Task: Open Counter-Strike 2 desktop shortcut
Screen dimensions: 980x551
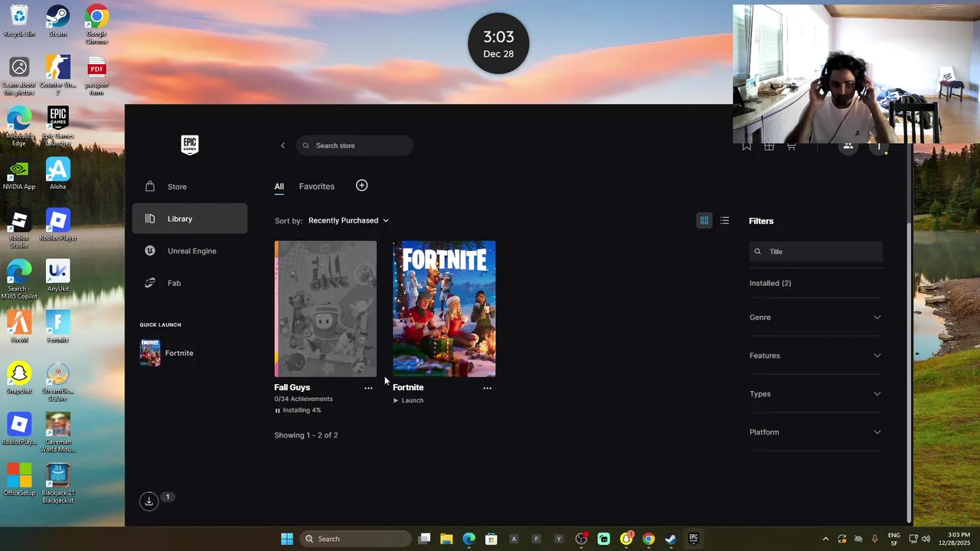Action: pos(57,76)
